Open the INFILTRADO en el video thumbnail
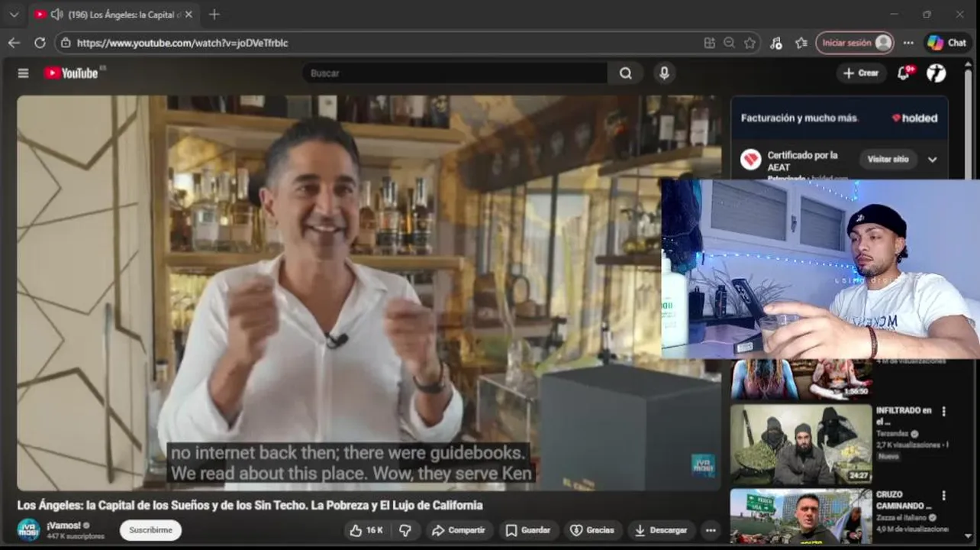This screenshot has width=980, height=550. [801, 445]
